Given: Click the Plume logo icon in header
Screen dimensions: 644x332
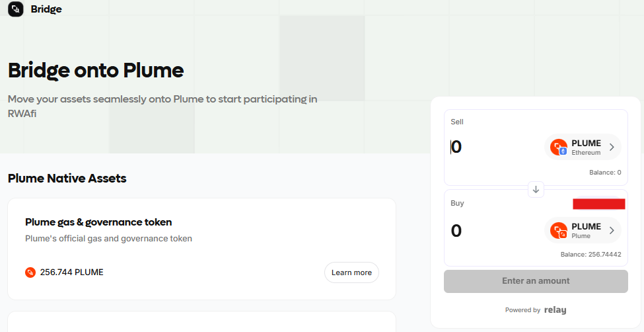Looking at the screenshot, I should 16,9.
